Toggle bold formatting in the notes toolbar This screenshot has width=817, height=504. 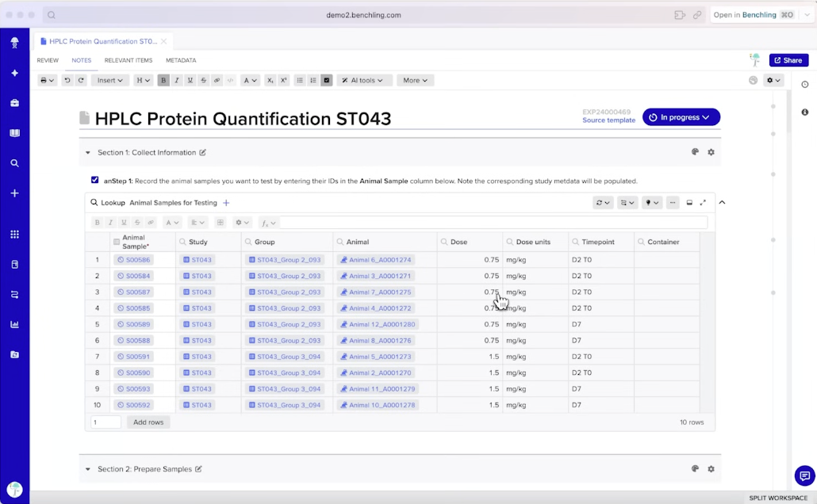[163, 80]
